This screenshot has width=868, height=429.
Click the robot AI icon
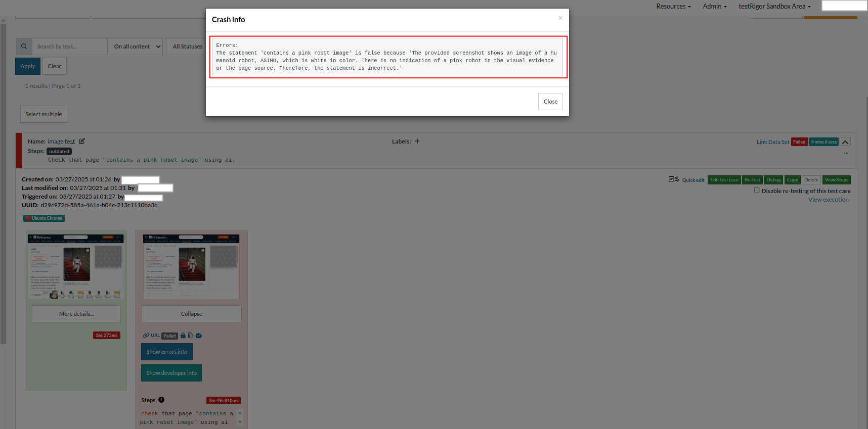(x=198, y=336)
